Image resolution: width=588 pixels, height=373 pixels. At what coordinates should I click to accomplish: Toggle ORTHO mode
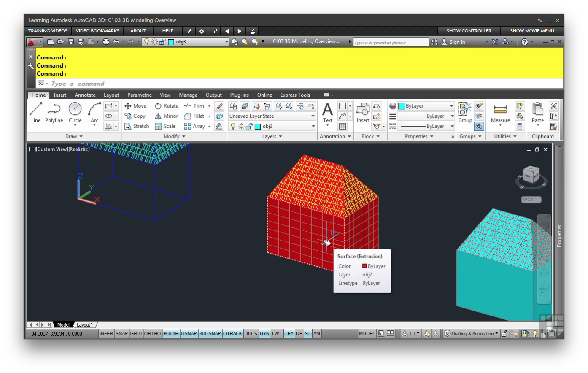tap(152, 333)
